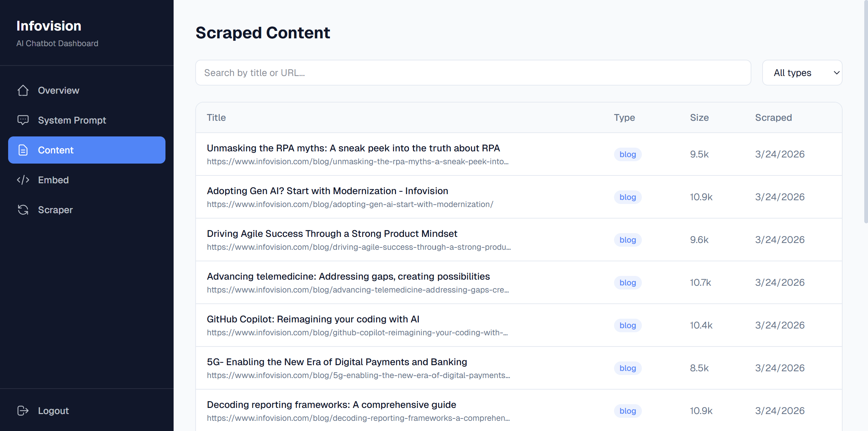This screenshot has height=431, width=868.
Task: Click the dropdown chevron beside All types
Action: click(x=836, y=73)
